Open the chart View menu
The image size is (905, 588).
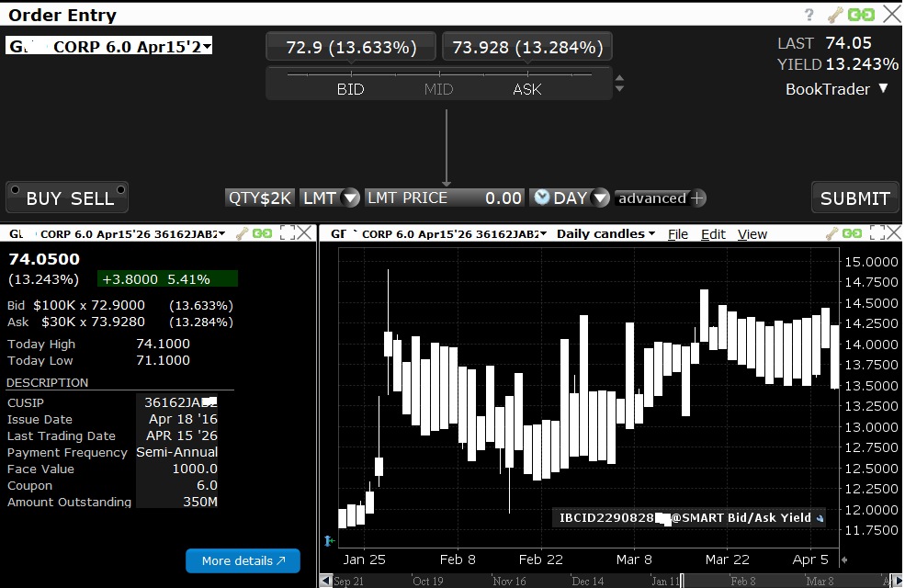(752, 234)
